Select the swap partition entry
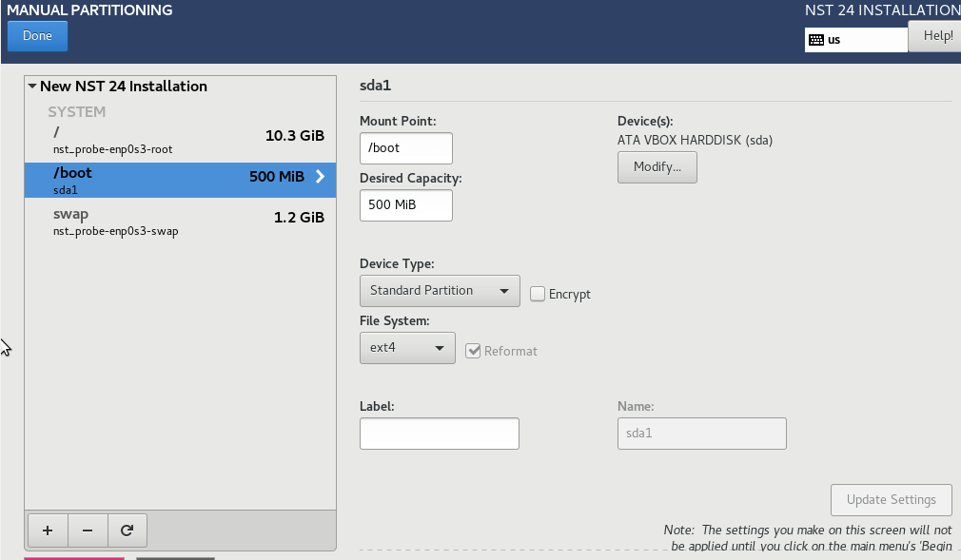This screenshot has height=560, width=961. tap(179, 221)
